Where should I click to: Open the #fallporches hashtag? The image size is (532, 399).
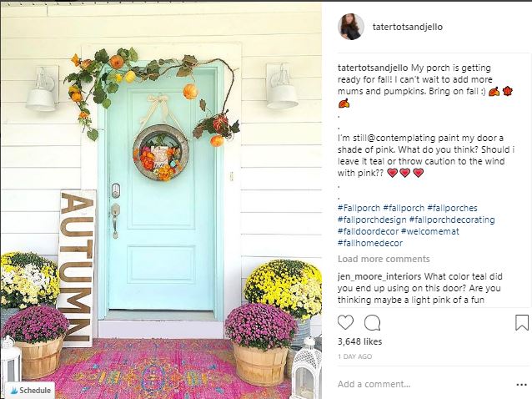452,208
